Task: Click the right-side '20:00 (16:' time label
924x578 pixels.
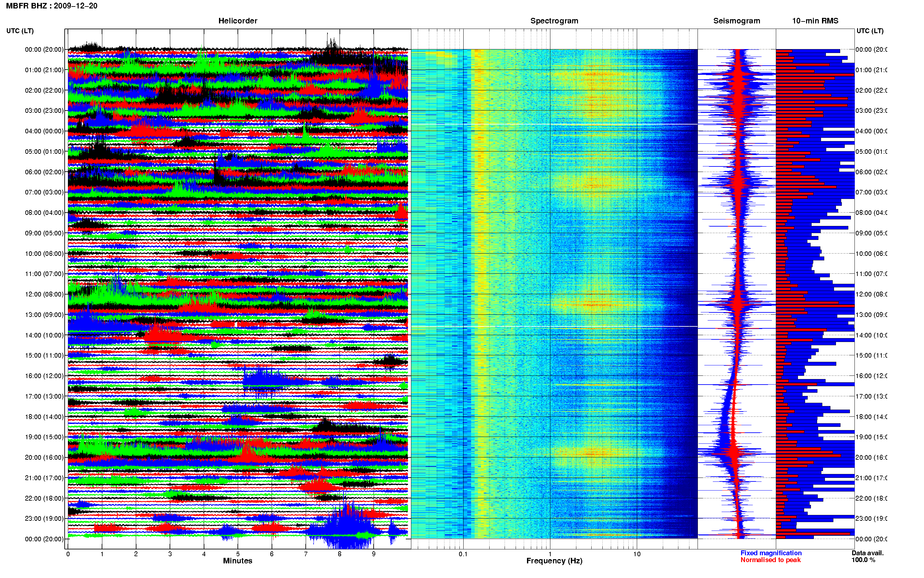Action: coord(871,458)
